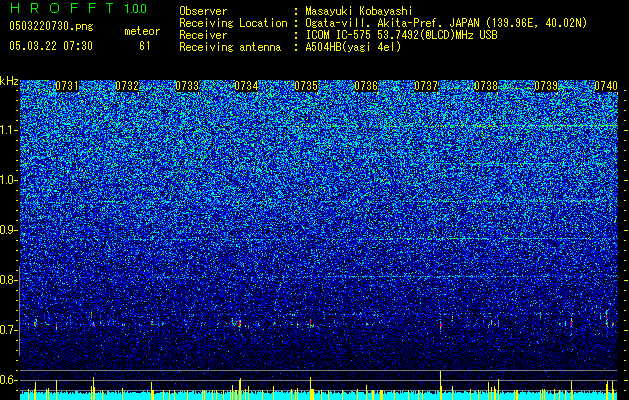Click the Receiving antenna label

[230, 47]
